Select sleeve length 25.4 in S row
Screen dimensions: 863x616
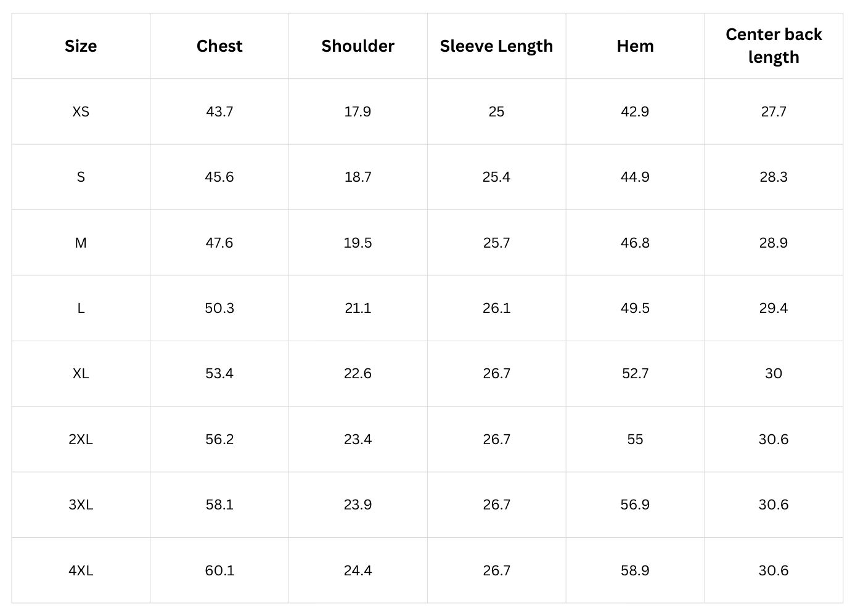pos(496,177)
